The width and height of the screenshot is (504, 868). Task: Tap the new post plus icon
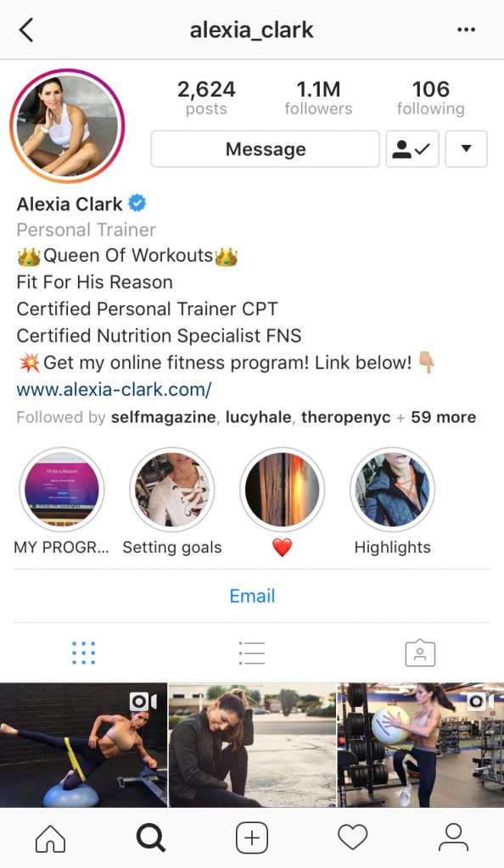(252, 837)
